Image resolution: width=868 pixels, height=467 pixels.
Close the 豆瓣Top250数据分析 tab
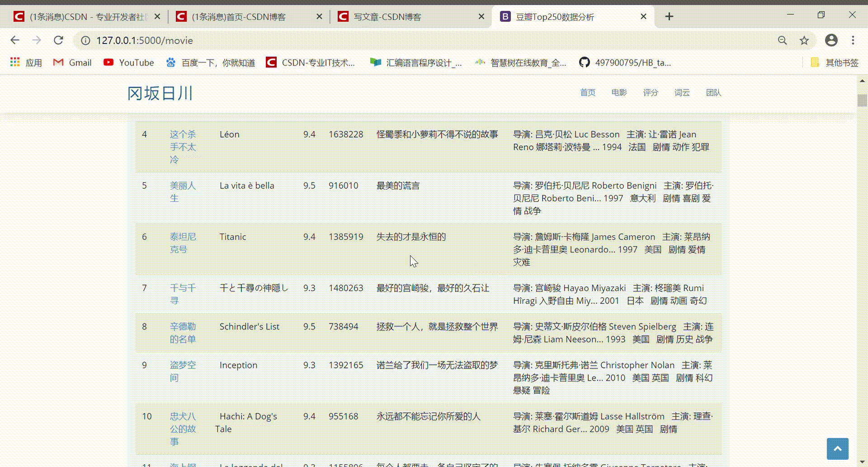(643, 17)
